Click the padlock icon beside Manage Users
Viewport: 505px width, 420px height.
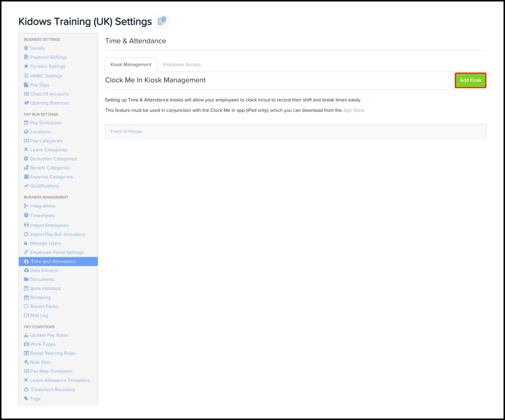click(25, 243)
